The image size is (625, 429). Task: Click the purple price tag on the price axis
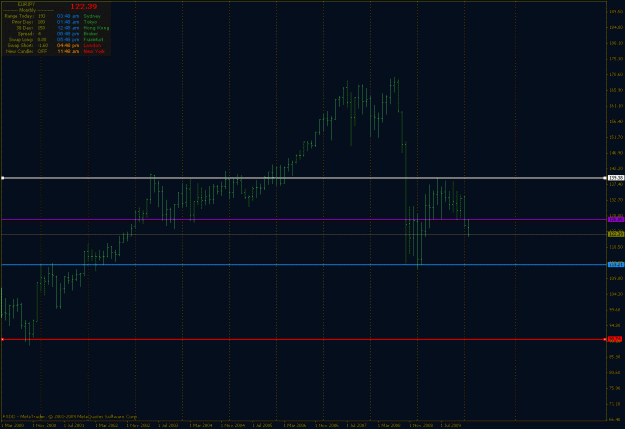(616, 220)
